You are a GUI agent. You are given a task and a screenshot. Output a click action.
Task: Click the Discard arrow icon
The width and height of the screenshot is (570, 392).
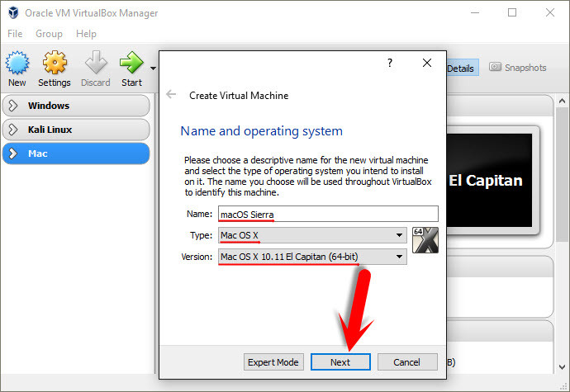click(96, 63)
